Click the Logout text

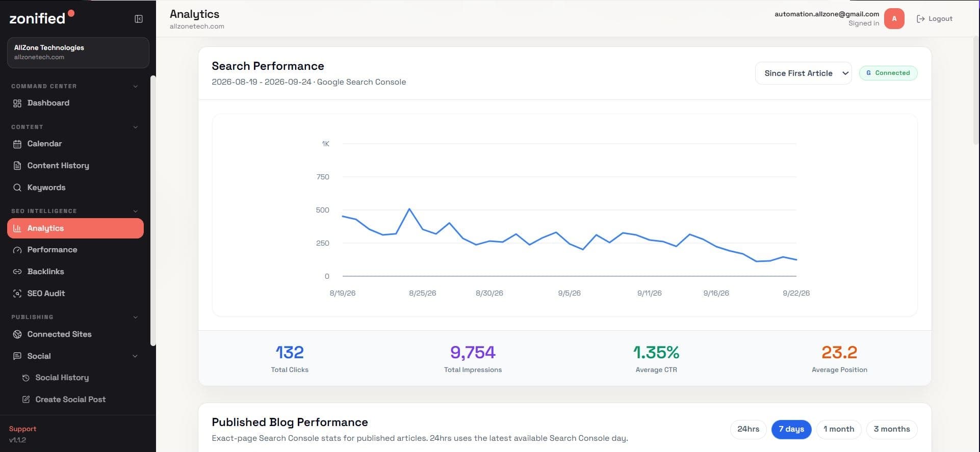tap(940, 19)
